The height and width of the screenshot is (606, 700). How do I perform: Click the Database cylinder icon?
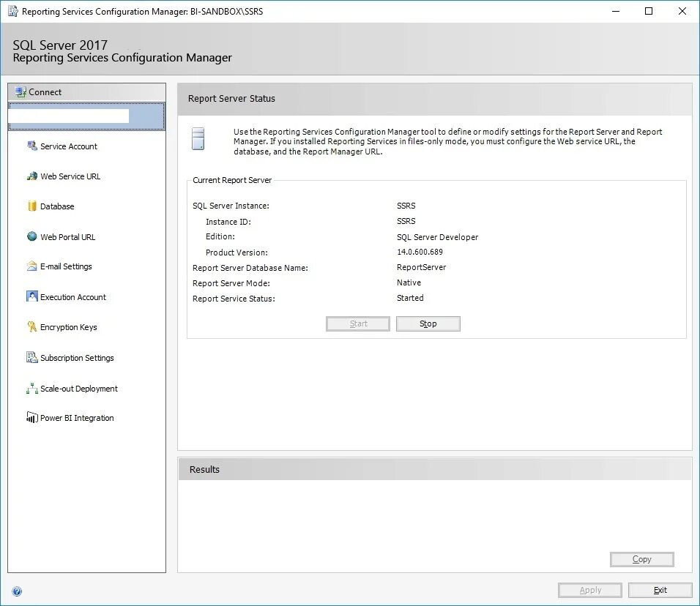click(x=31, y=206)
